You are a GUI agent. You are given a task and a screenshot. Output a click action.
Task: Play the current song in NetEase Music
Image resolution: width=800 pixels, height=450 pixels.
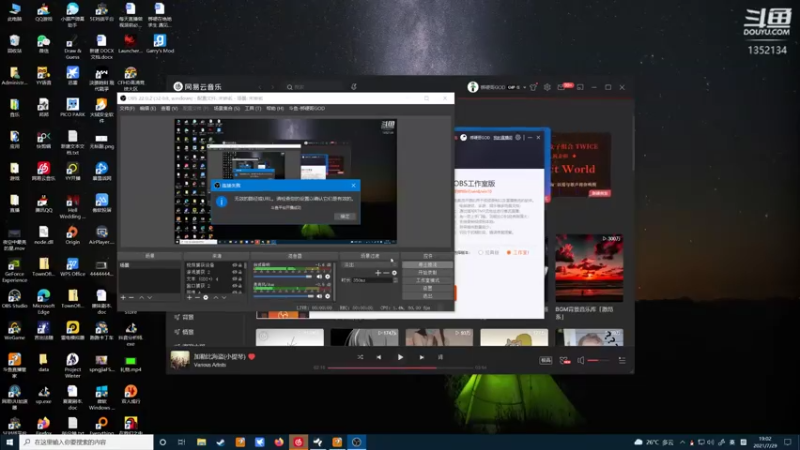tap(400, 357)
